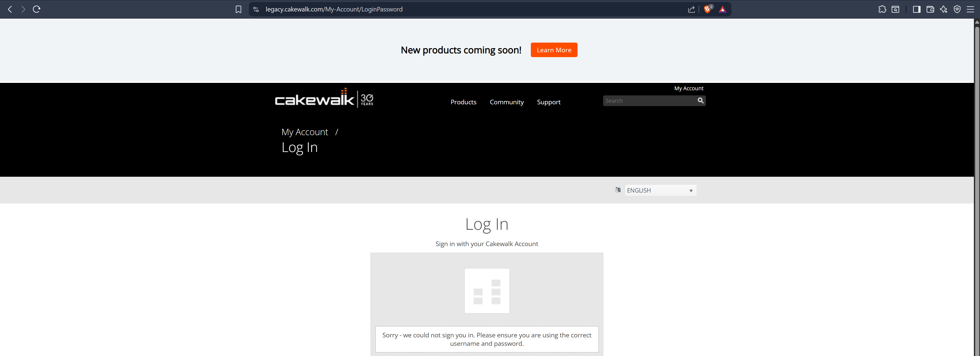
Task: Click 'Log In' title in black header
Action: [299, 148]
